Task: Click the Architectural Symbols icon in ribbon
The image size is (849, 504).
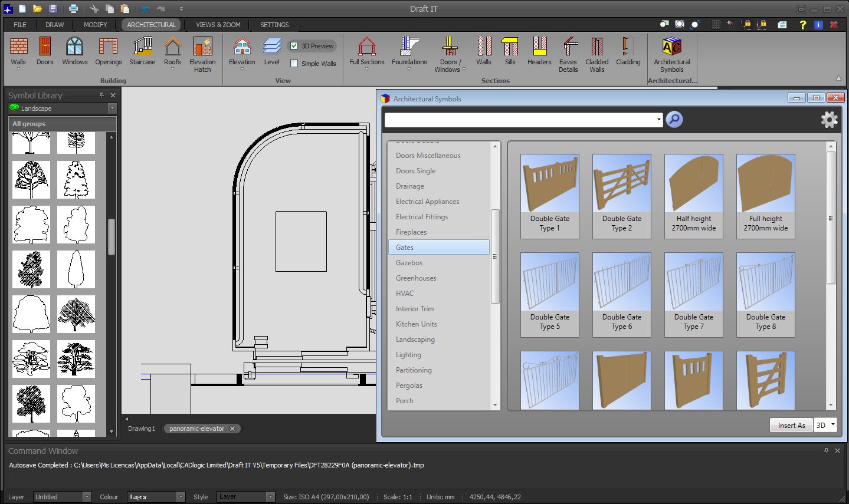Action: [671, 52]
